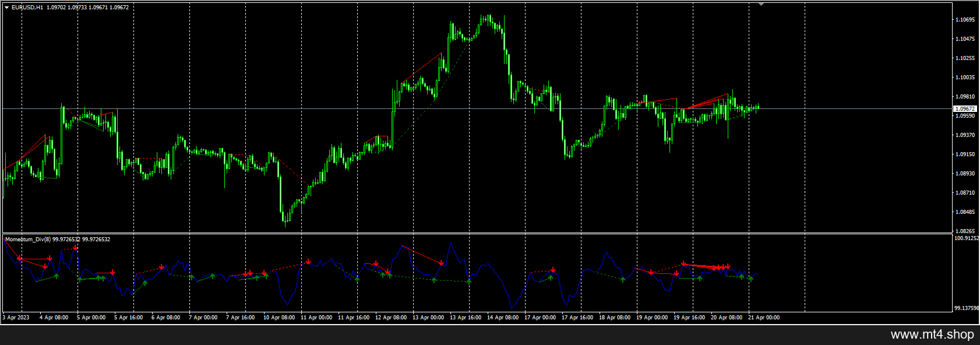980x345 pixels.
Task: Click time axis label 18 Apr 08:00
Action: 615,318
